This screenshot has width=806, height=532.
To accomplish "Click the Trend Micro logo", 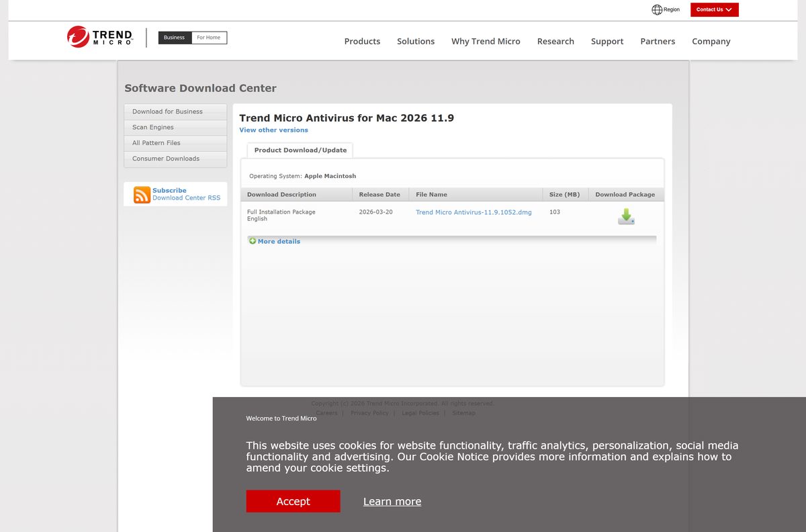I will (99, 36).
